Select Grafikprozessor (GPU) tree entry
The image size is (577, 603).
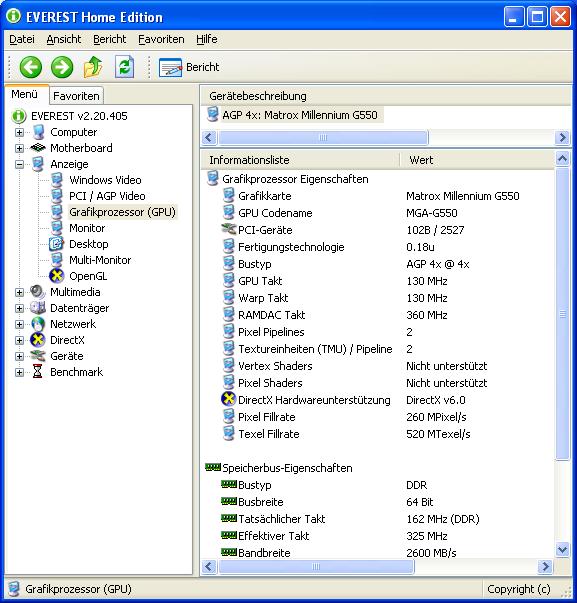tap(122, 212)
